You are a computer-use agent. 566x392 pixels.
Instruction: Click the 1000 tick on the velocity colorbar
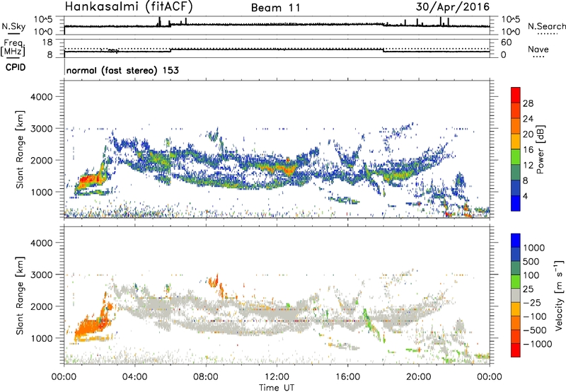point(533,248)
